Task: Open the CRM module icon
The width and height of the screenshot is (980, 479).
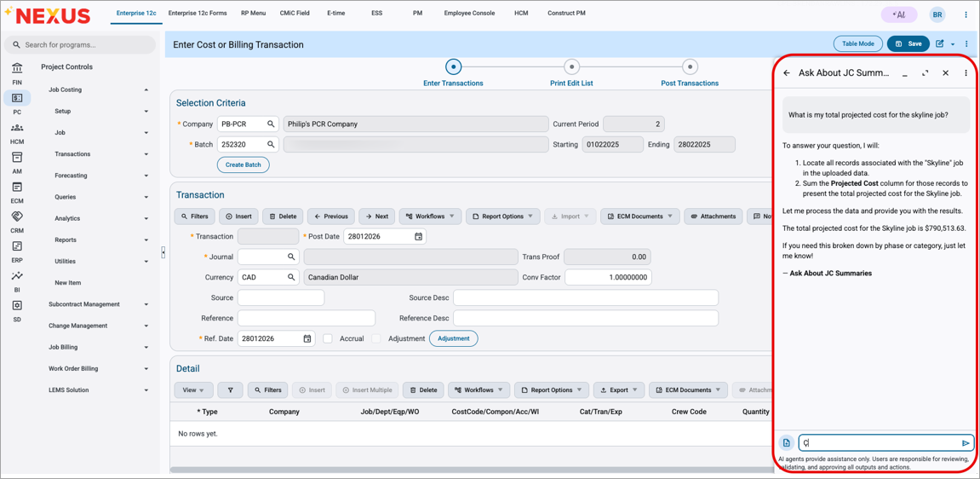Action: point(17,216)
